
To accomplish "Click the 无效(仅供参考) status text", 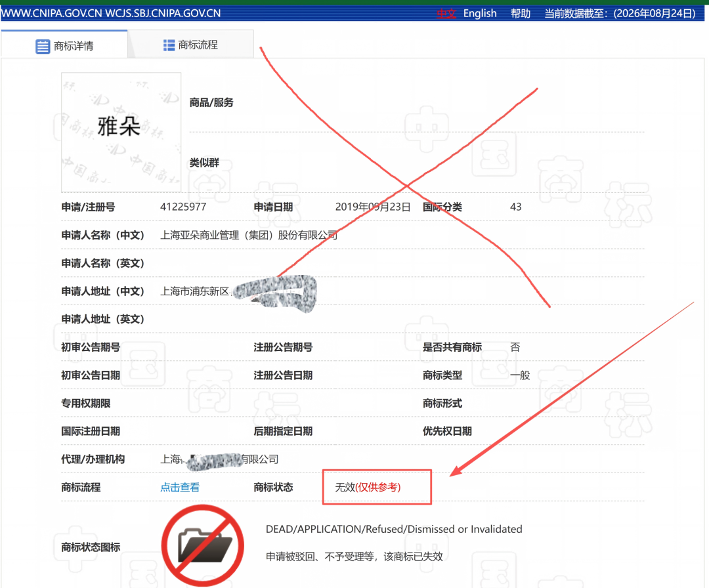I will (368, 487).
